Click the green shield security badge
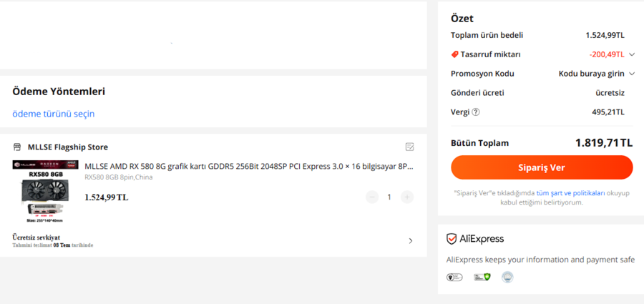 coord(482,277)
